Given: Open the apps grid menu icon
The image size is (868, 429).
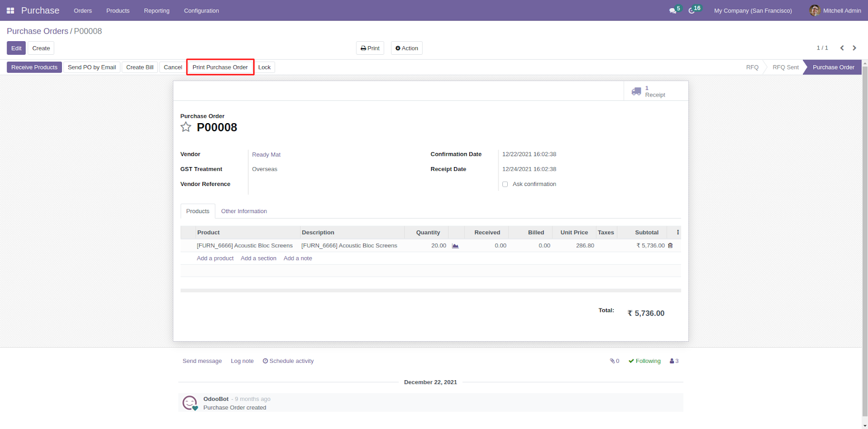Looking at the screenshot, I should point(10,11).
